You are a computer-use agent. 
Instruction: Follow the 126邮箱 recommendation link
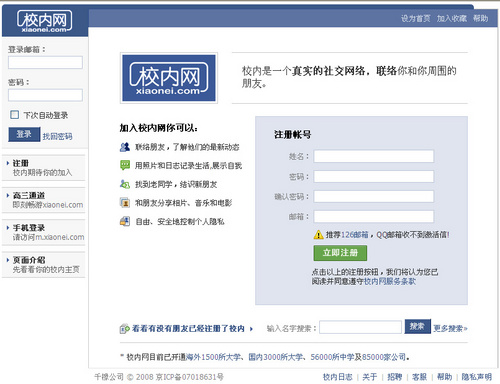point(355,235)
